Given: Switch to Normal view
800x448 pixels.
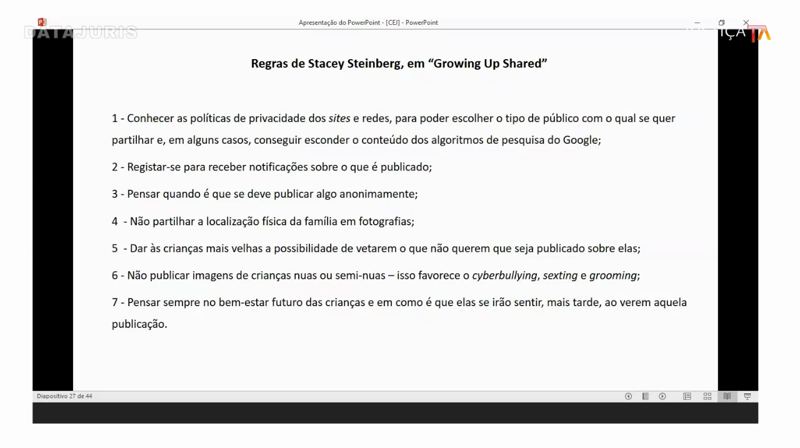Looking at the screenshot, I should tap(687, 397).
